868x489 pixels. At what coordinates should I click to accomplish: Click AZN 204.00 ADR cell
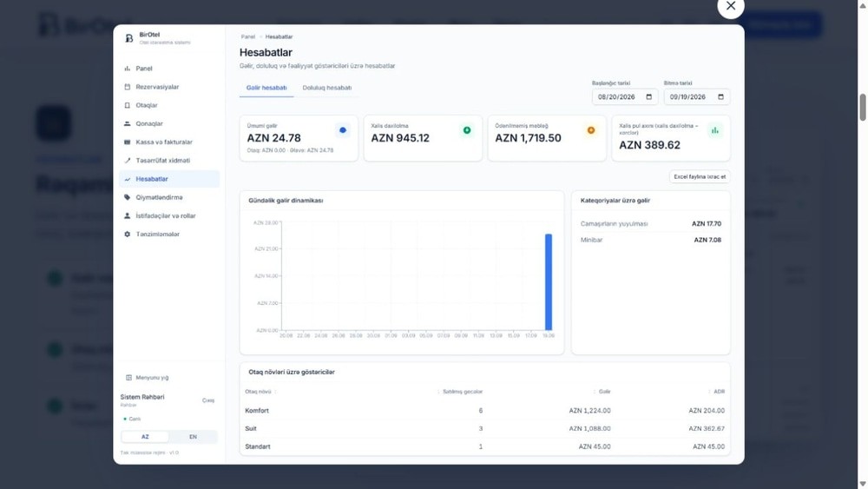[707, 411]
